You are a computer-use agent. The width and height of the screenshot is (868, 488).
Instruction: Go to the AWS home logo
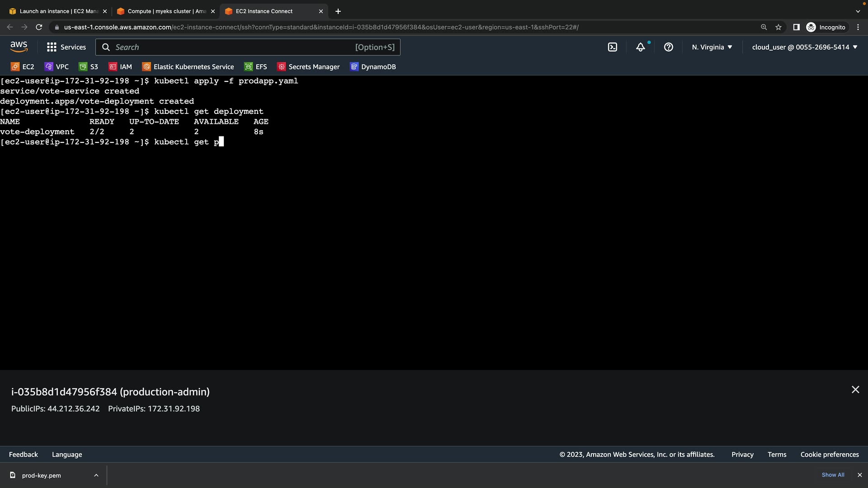coord(19,47)
